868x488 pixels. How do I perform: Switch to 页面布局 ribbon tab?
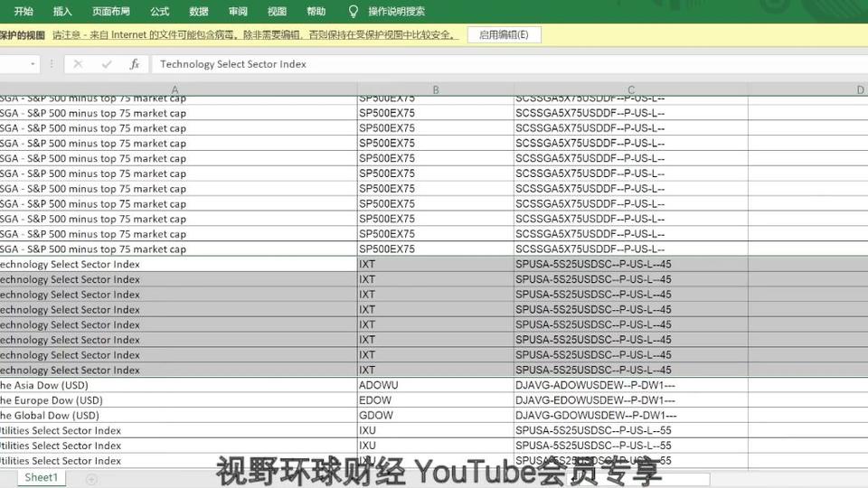coord(111,11)
